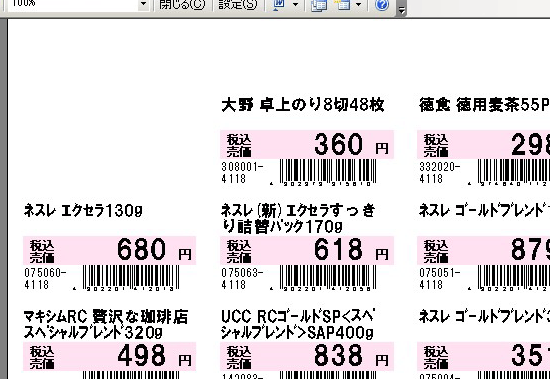Click 税込売価 label beside 498 円
The image size is (550, 379).
42,357
